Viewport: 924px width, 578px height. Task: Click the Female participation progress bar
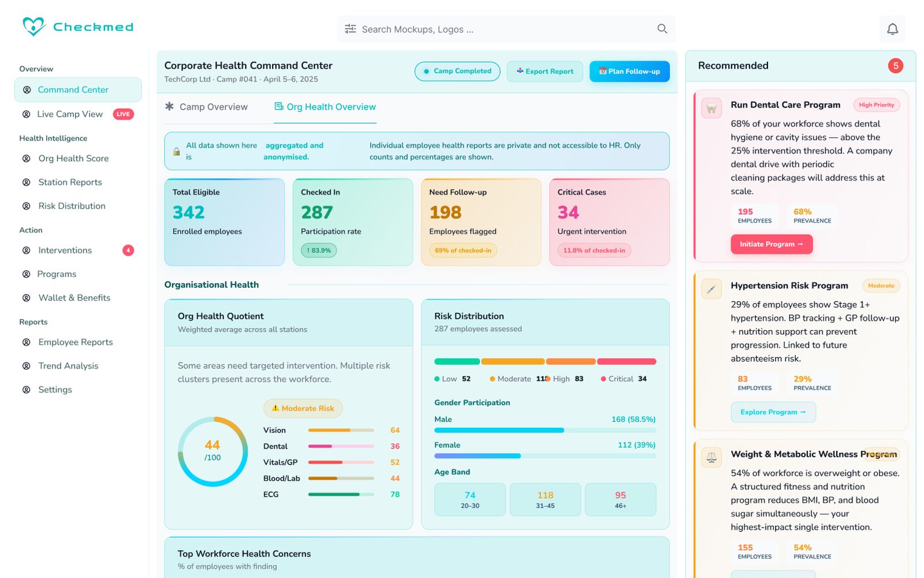pos(545,456)
